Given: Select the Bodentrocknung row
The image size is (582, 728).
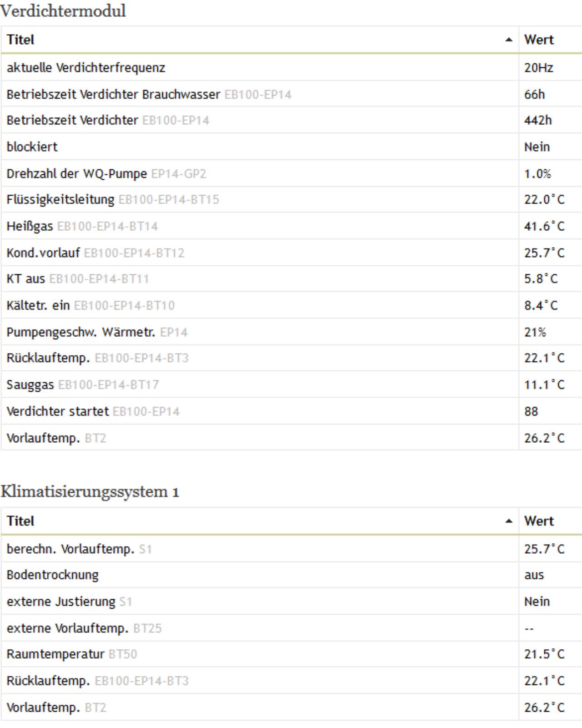Looking at the screenshot, I should coord(291,575).
